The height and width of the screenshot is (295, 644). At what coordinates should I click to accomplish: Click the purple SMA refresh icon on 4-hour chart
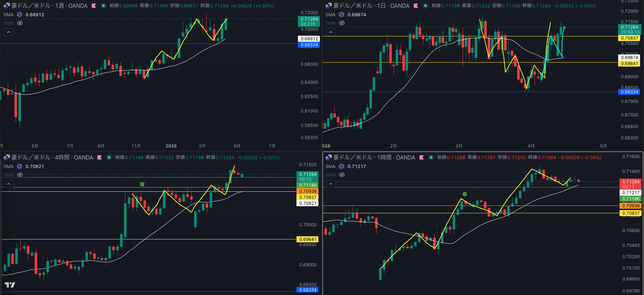pos(19,166)
